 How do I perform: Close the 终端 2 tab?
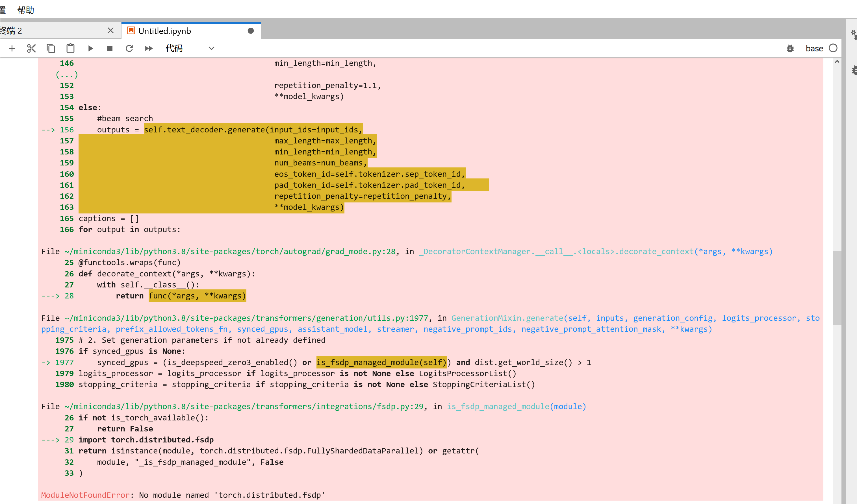coord(110,30)
